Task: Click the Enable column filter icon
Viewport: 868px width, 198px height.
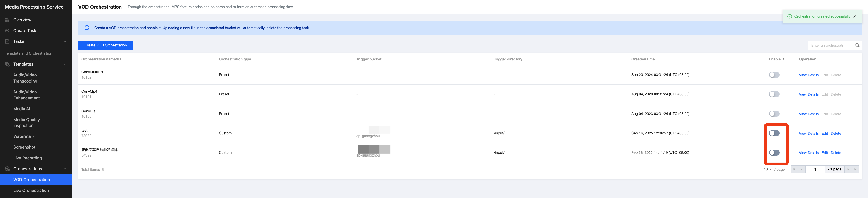Action: coord(783,59)
